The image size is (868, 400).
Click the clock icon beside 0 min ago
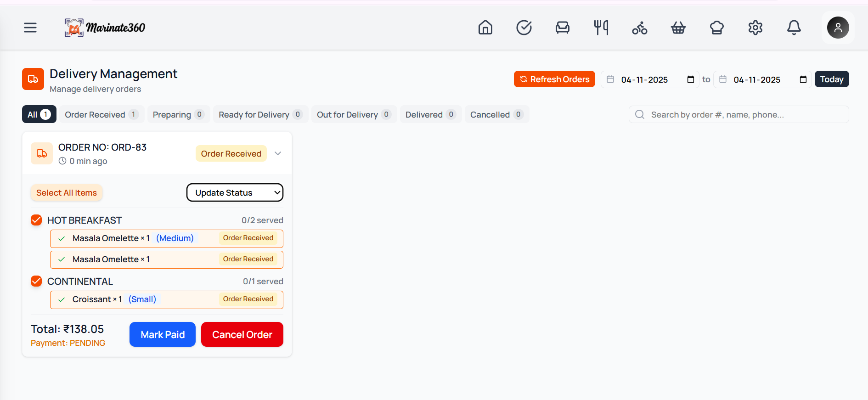point(62,161)
